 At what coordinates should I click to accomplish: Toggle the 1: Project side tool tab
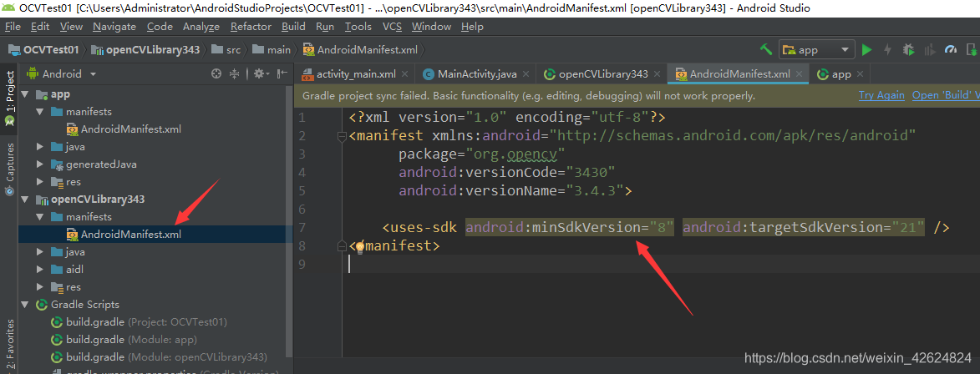[8, 98]
